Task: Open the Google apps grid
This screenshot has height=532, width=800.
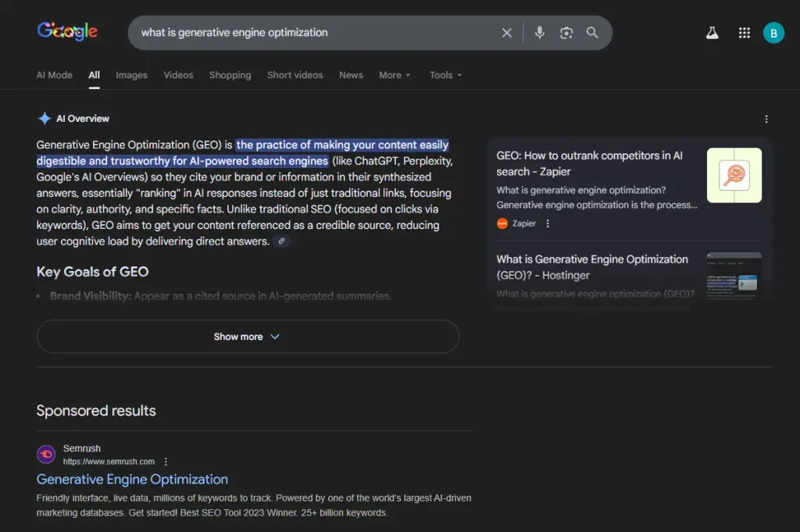Action: coord(744,32)
